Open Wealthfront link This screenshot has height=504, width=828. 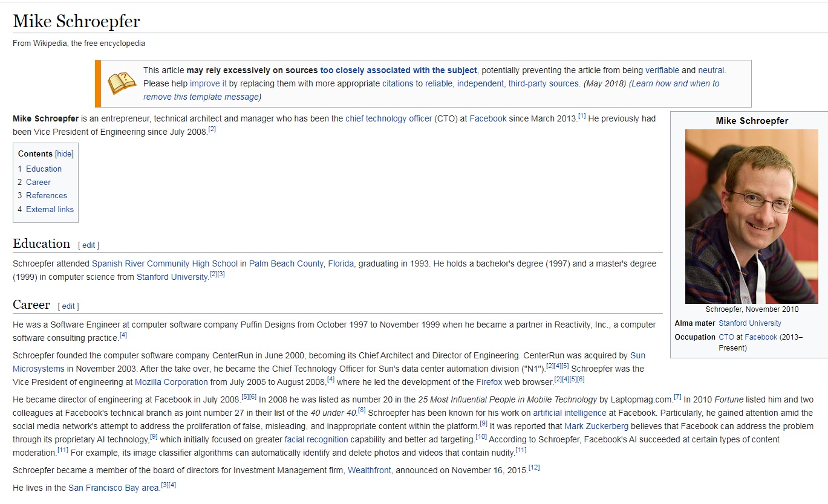tap(370, 470)
